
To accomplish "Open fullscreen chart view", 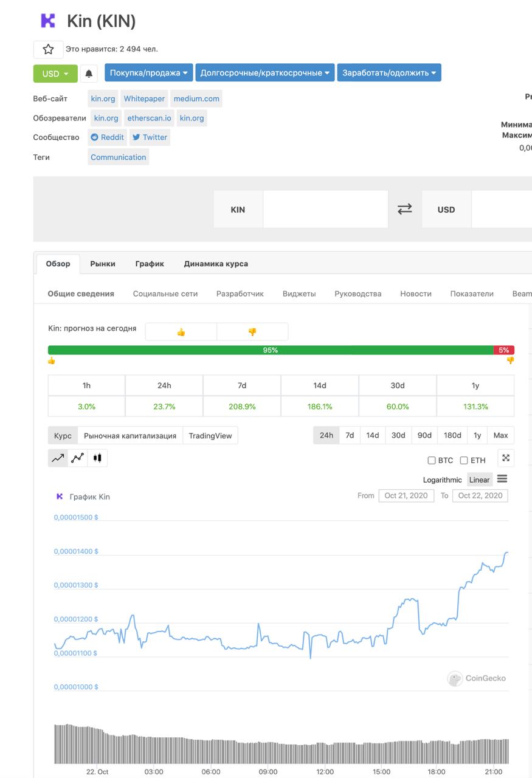I will (x=506, y=458).
